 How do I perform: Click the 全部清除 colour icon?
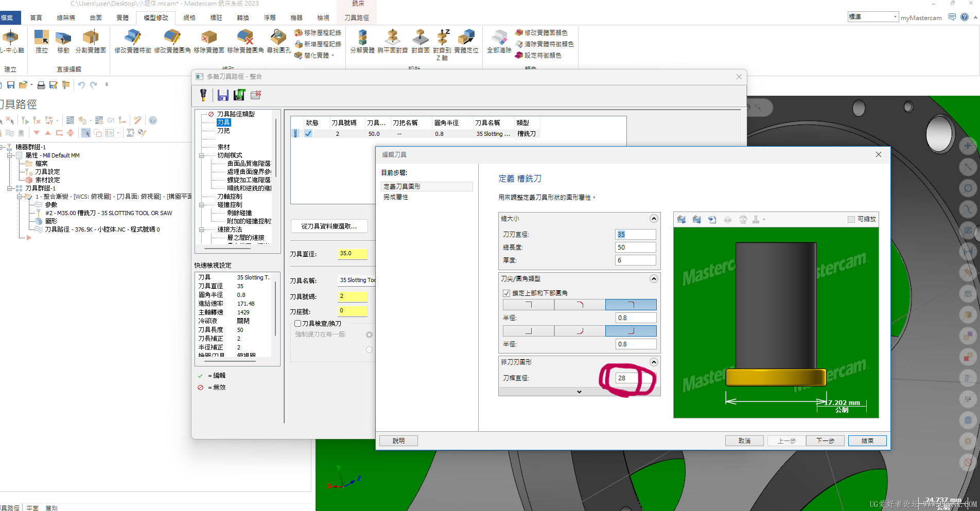click(x=499, y=41)
